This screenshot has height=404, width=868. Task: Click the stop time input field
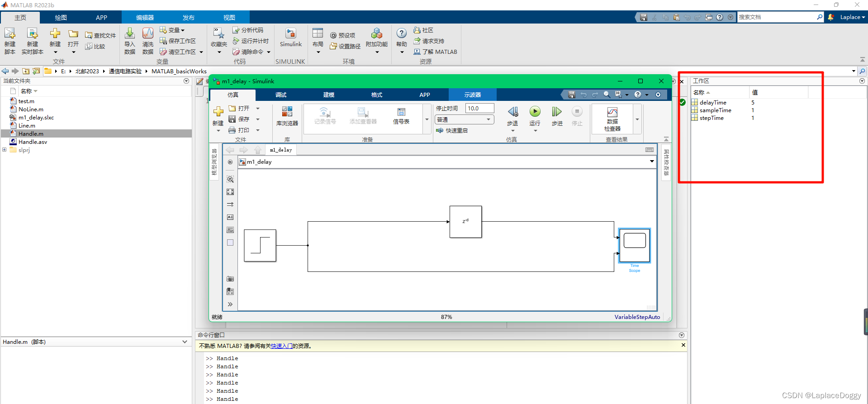pos(480,108)
